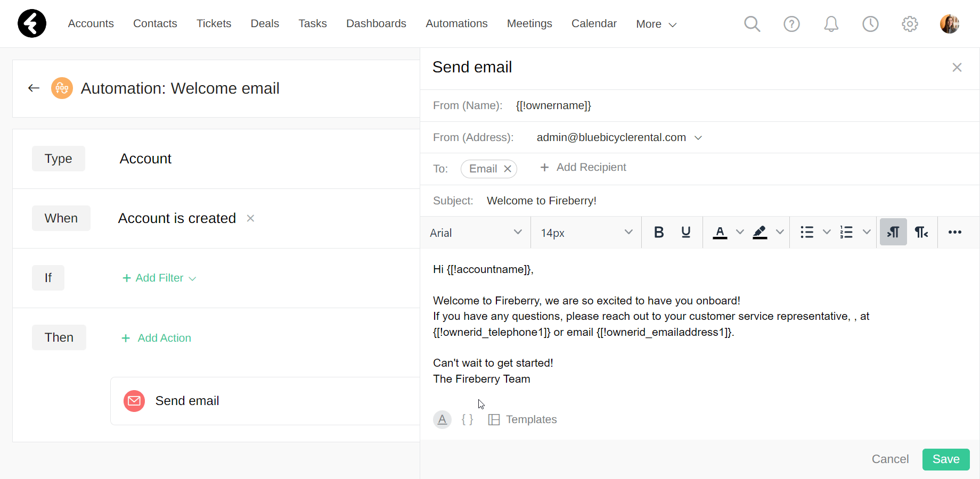The image size is (980, 479).
Task: Open the Tickets tab
Action: (214, 23)
